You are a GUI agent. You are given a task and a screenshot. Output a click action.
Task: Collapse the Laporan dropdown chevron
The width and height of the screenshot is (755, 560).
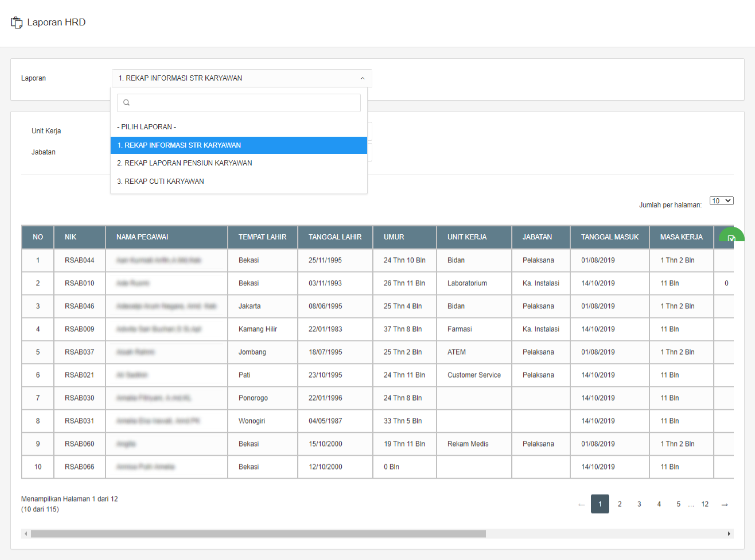pyautogui.click(x=362, y=78)
